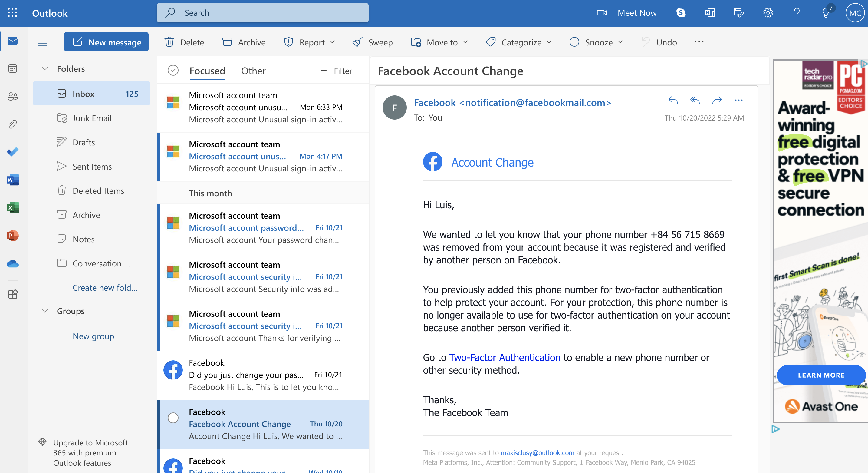The width and height of the screenshot is (868, 473).
Task: Open the toolbar overflow ellipsis after Undo
Action: (x=699, y=42)
